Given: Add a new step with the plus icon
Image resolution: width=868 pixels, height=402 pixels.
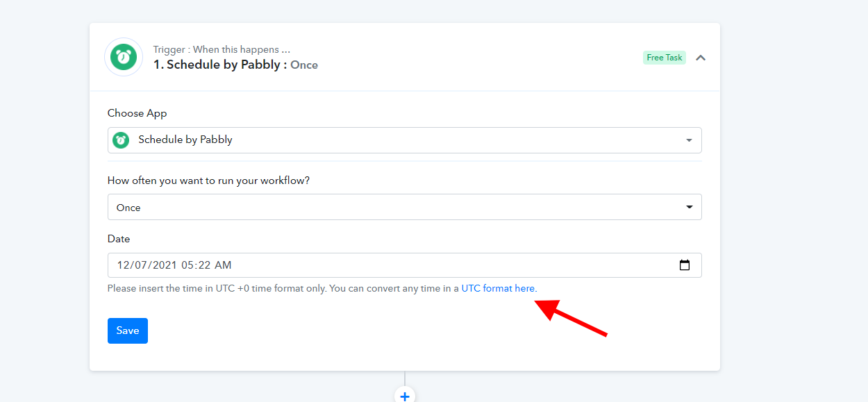Looking at the screenshot, I should 405,396.
